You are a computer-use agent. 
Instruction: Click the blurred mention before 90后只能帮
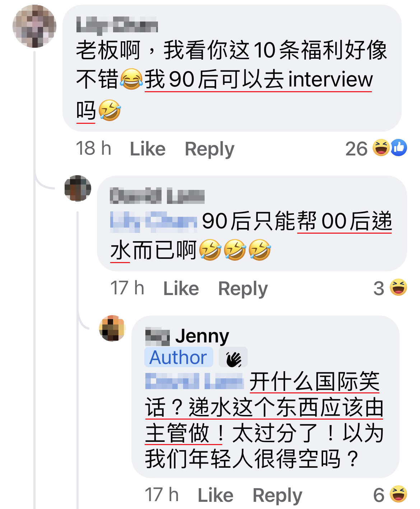(x=154, y=220)
